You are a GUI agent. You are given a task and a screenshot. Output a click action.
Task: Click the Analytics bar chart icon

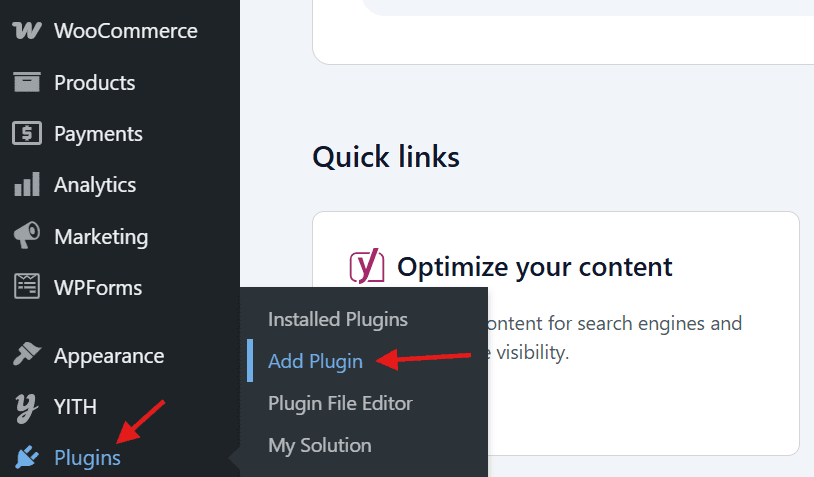point(26,185)
